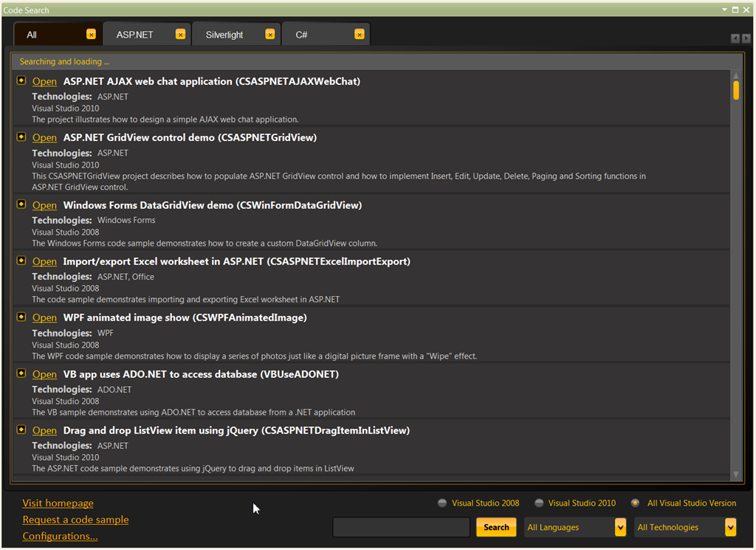756x550 pixels.
Task: Click the Search button
Action: 496,527
